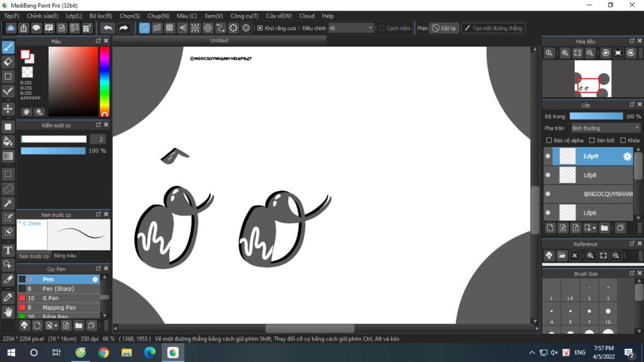The width and height of the screenshot is (644, 362).
Task: Hide the Lớp6 layer
Action: [548, 213]
